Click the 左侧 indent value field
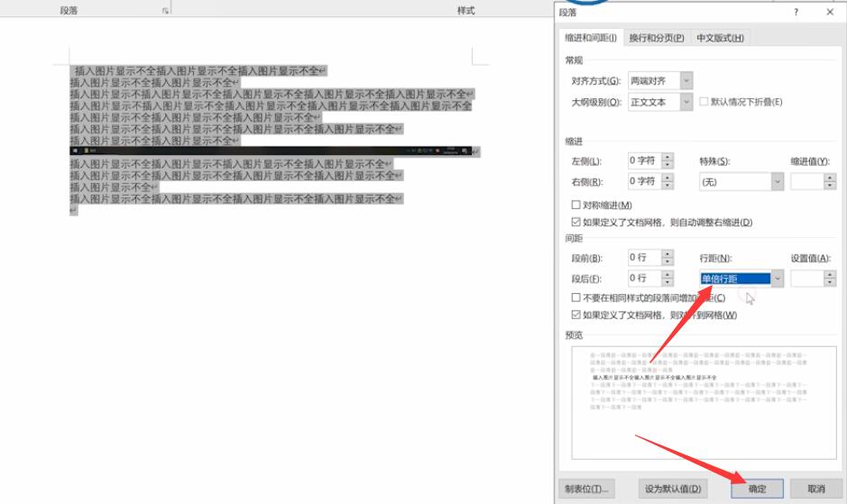847x504 pixels. click(644, 160)
